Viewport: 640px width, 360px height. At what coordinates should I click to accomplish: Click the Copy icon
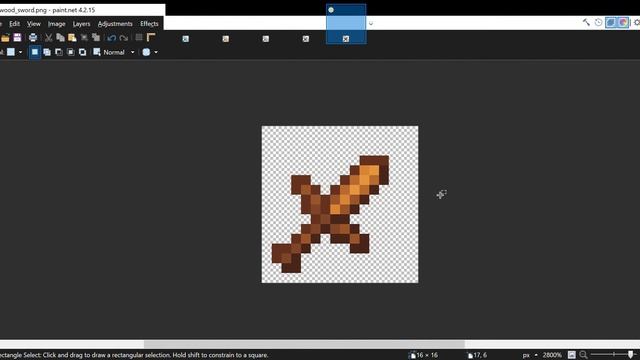tap(60, 38)
